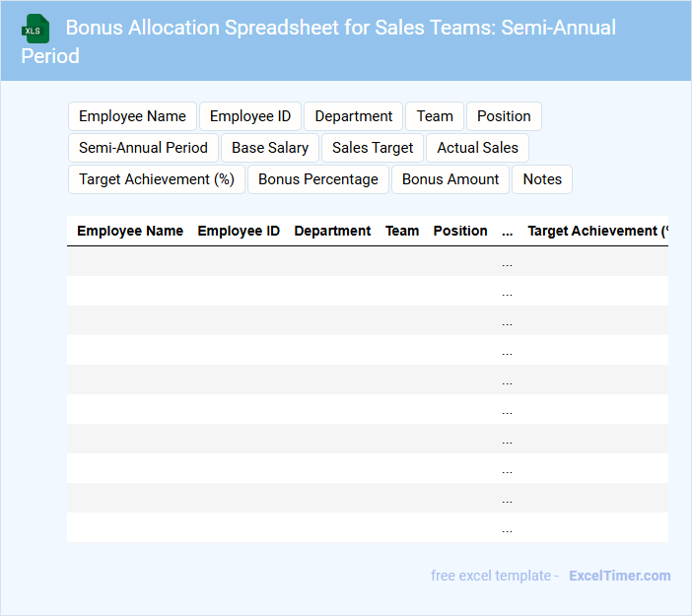Select the Bonus Amount tag
This screenshot has height=616, width=692.
tap(450, 179)
